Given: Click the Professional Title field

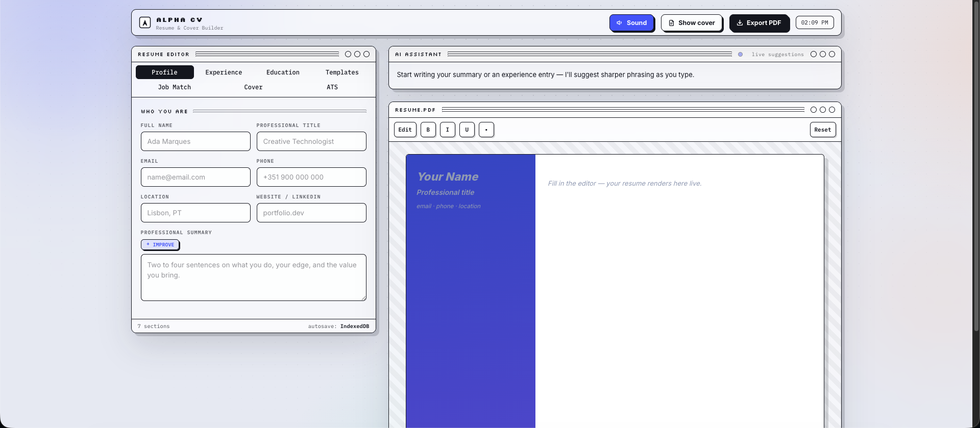Looking at the screenshot, I should (x=311, y=141).
